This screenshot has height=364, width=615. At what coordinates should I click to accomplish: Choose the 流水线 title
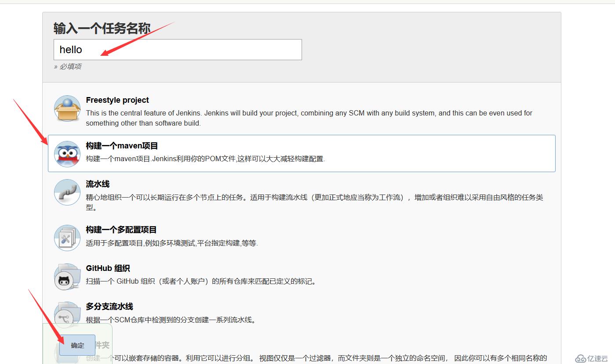coord(98,184)
